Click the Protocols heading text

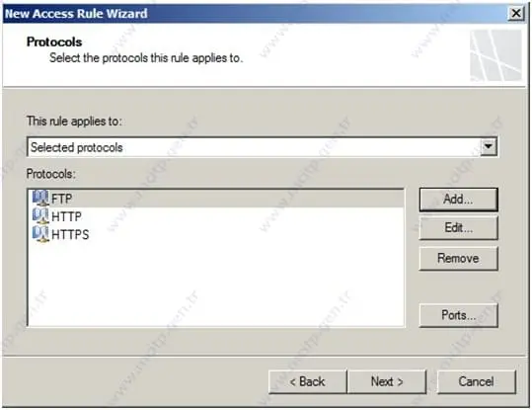click(54, 41)
